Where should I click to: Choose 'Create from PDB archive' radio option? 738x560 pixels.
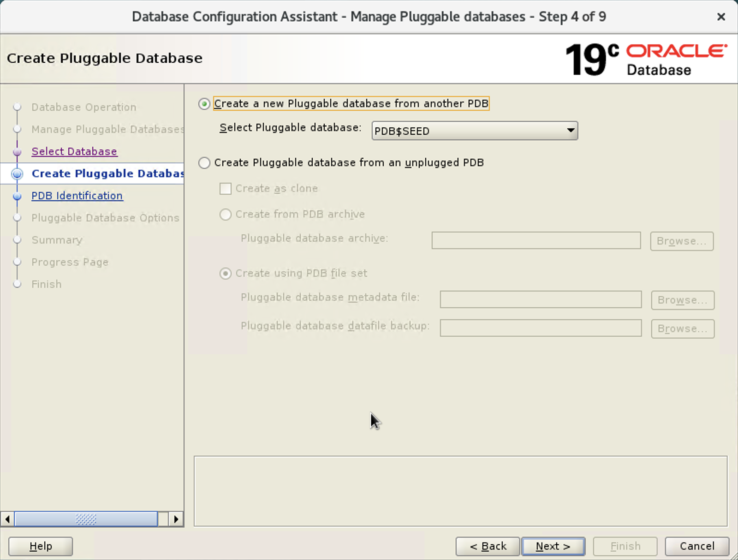click(x=226, y=214)
